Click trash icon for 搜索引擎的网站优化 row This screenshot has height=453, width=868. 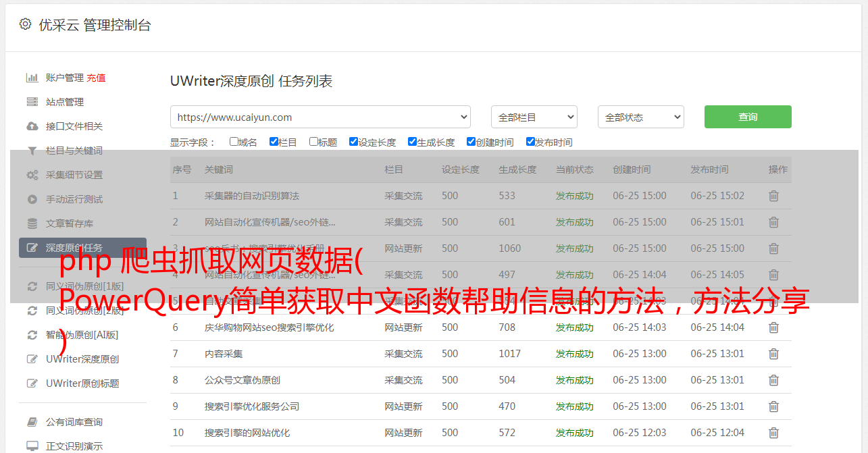pyautogui.click(x=773, y=433)
